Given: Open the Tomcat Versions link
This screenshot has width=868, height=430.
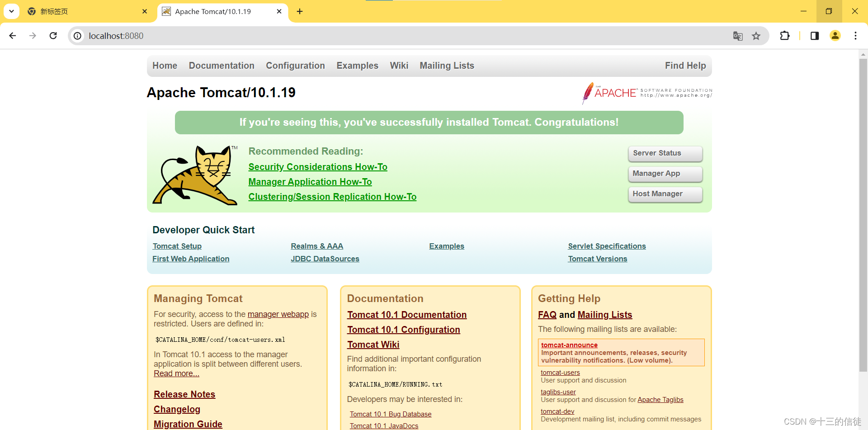Looking at the screenshot, I should [598, 259].
